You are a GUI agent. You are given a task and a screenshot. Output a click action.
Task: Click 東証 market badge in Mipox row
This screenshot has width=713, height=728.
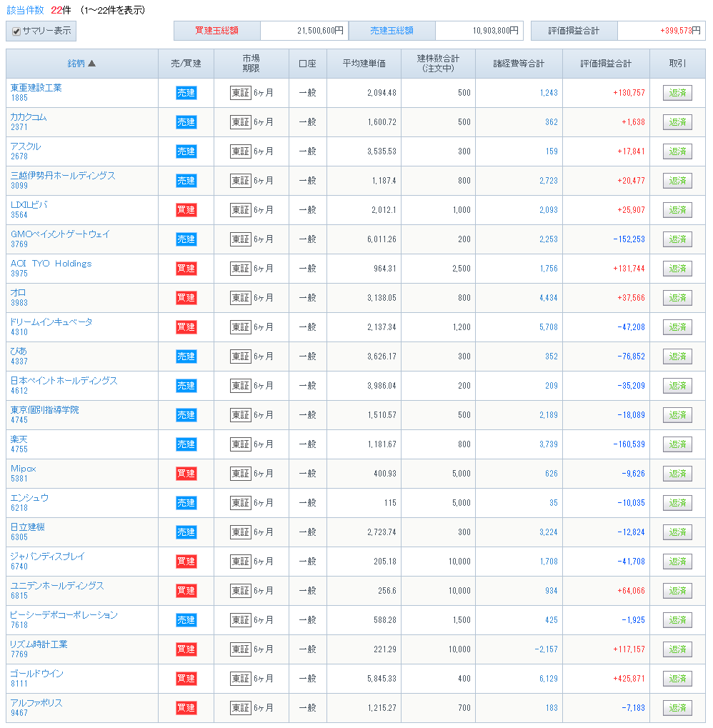coord(241,474)
